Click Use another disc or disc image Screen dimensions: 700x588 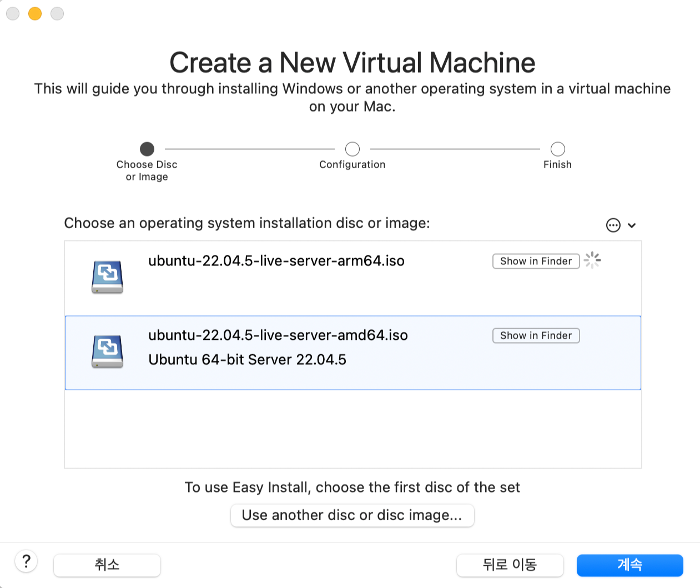(352, 515)
